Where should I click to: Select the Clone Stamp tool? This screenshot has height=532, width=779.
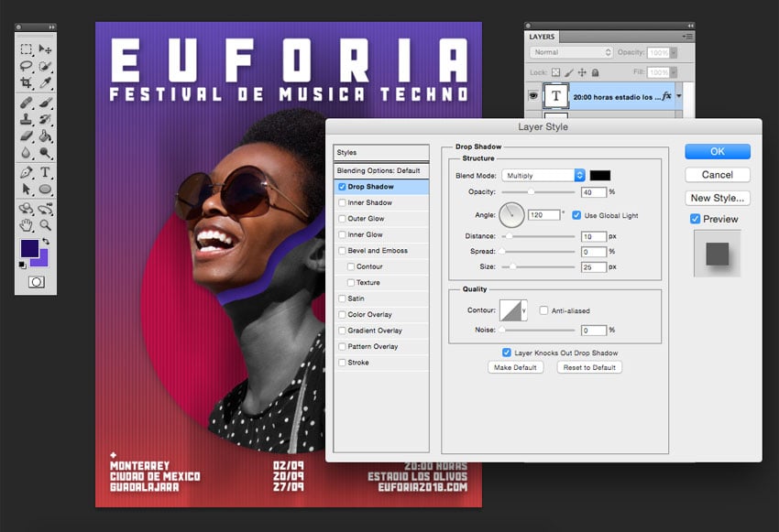[x=27, y=119]
